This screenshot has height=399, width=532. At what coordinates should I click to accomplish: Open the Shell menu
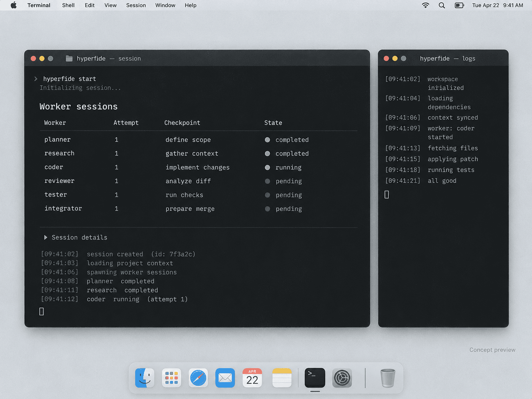(x=68, y=5)
